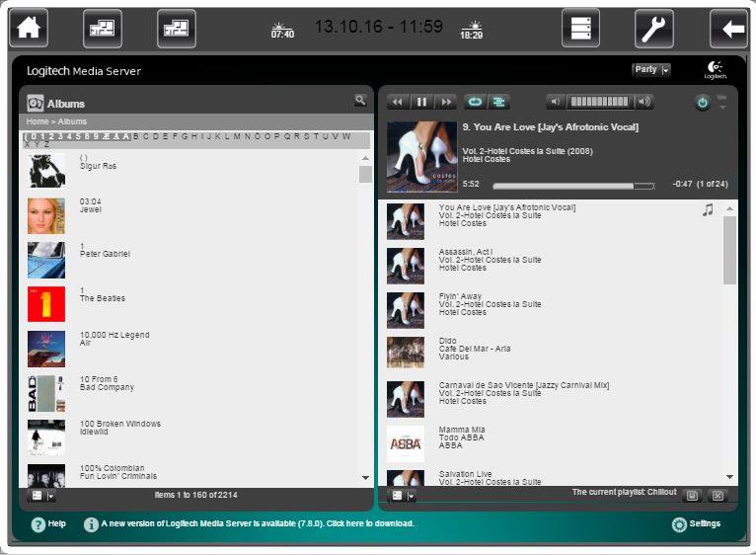756x555 pixels.
Task: Skip to next track
Action: [446, 102]
